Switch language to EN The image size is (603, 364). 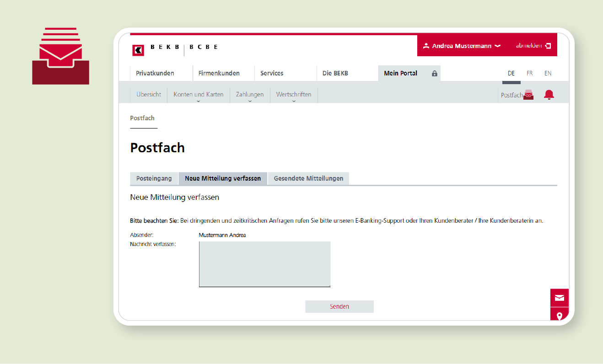548,73
